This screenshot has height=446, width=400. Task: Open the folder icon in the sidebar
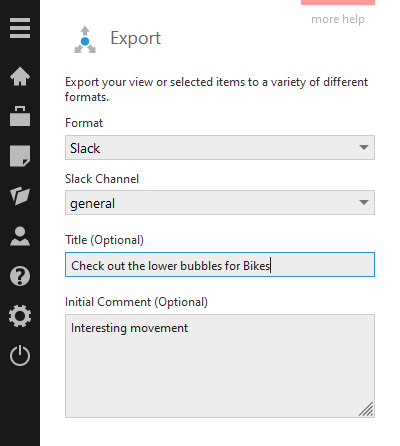click(x=20, y=195)
